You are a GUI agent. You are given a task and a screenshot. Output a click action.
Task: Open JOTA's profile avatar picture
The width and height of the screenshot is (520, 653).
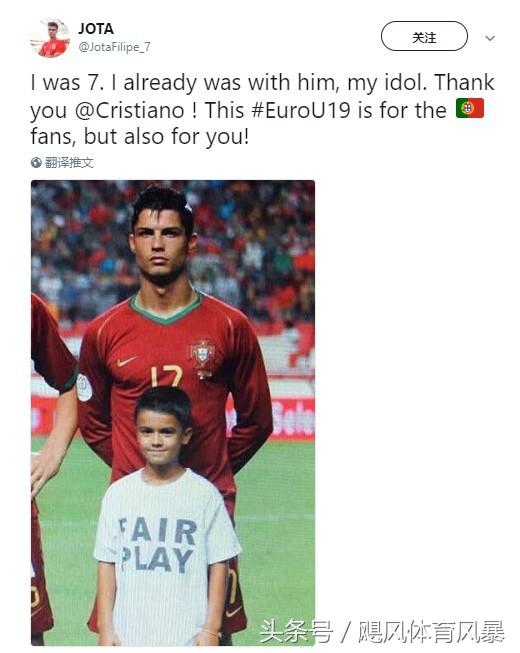click(x=50, y=37)
